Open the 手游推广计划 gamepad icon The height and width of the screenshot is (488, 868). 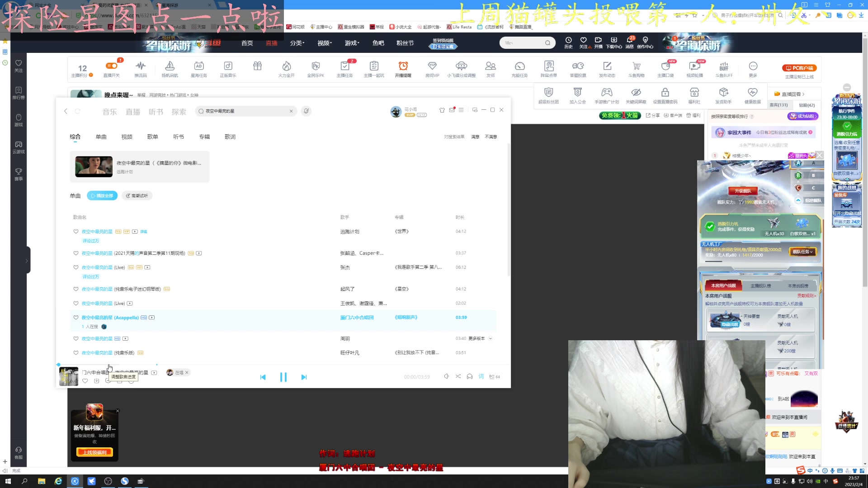tap(607, 95)
